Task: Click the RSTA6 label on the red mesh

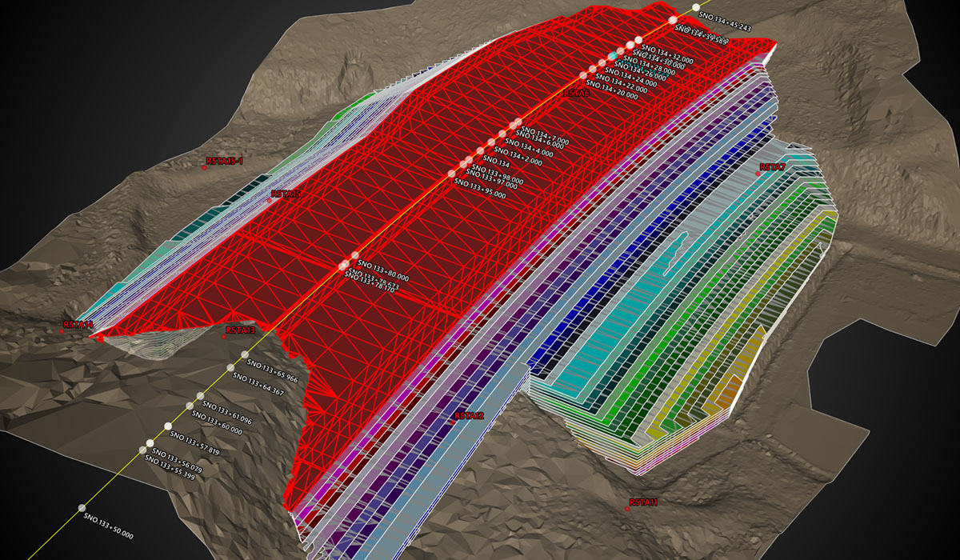Action: click(x=576, y=94)
